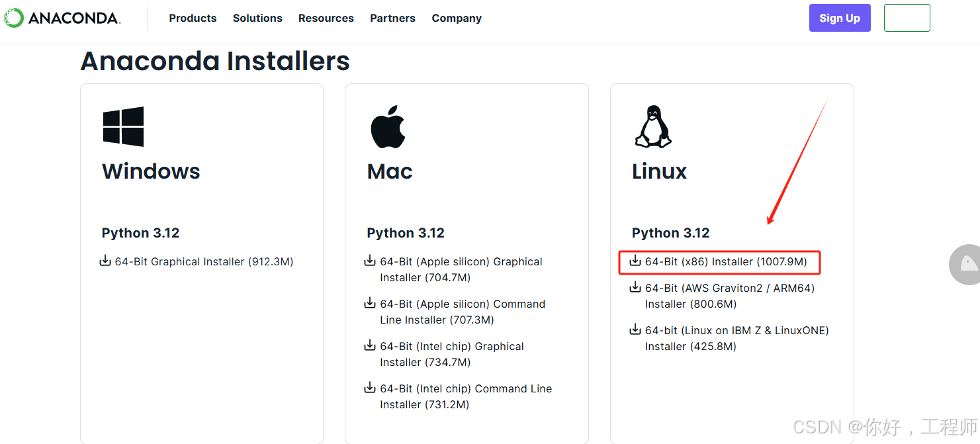Click the Anaconda Installers heading

click(215, 61)
